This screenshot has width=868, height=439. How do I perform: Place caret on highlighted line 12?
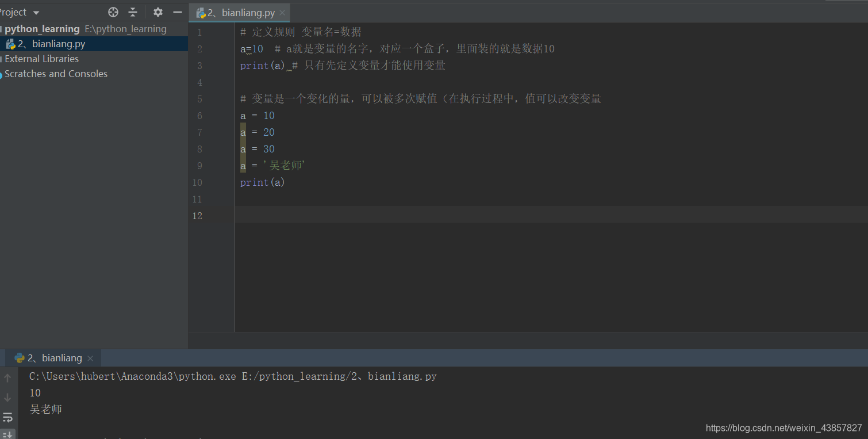tap(551, 216)
